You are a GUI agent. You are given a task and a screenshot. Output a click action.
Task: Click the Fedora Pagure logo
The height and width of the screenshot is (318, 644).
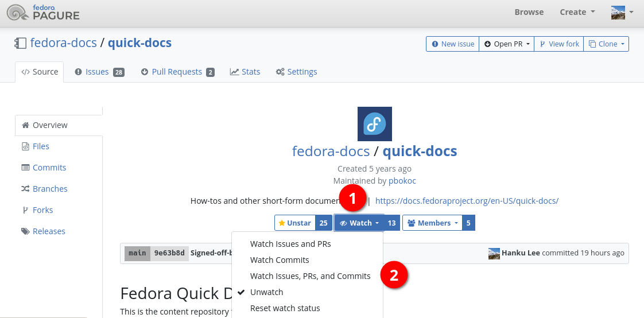(x=43, y=13)
